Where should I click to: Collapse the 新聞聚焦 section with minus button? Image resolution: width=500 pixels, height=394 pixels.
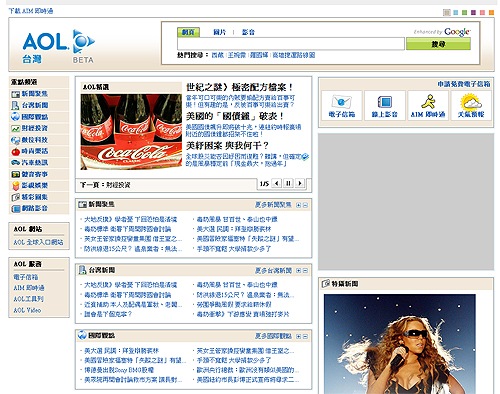tap(305, 205)
